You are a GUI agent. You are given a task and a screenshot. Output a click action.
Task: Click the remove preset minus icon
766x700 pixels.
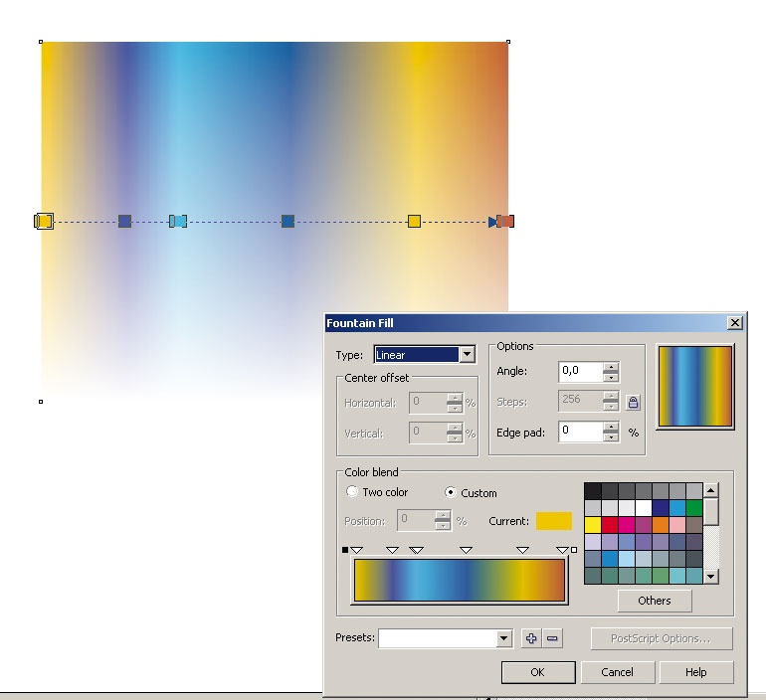[x=552, y=638]
